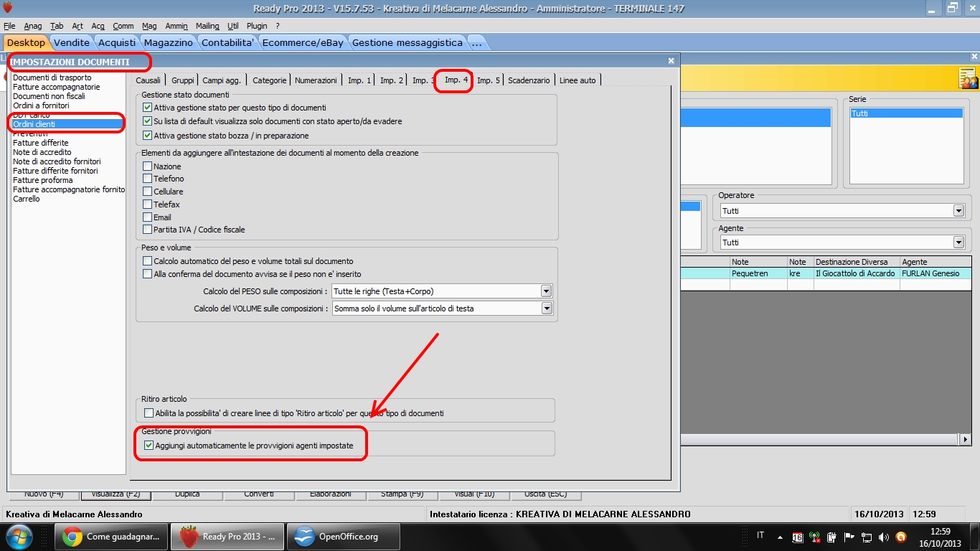The image size is (980, 551).
Task: Open the Contabilita' main tab
Action: click(227, 42)
